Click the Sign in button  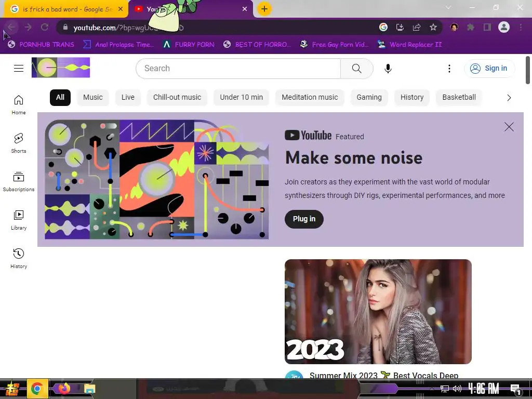(x=489, y=68)
